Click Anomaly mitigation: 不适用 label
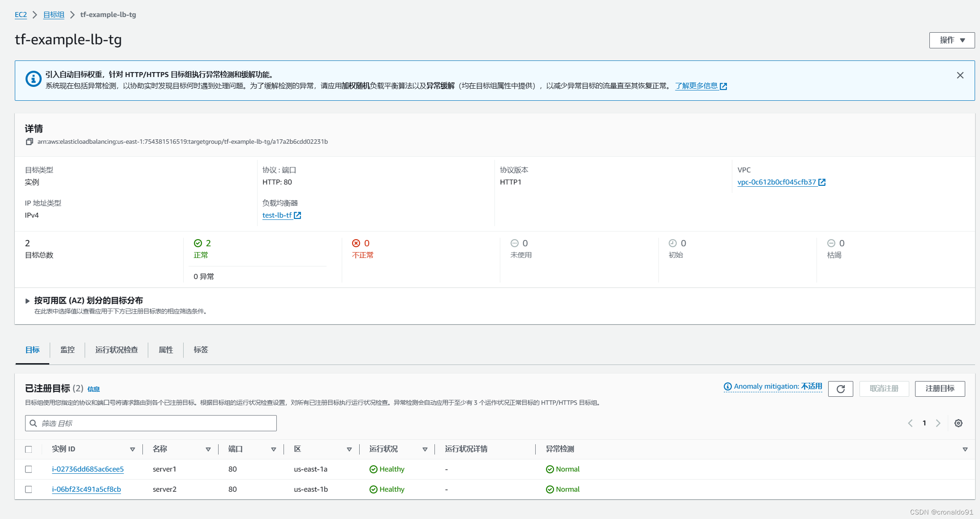The image size is (980, 519). click(x=778, y=386)
